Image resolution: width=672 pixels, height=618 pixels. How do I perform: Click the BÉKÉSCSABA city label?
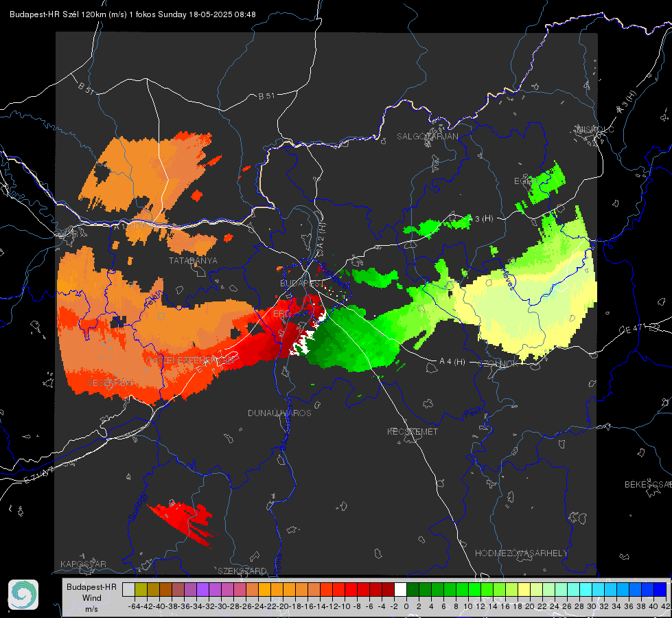pyautogui.click(x=648, y=485)
